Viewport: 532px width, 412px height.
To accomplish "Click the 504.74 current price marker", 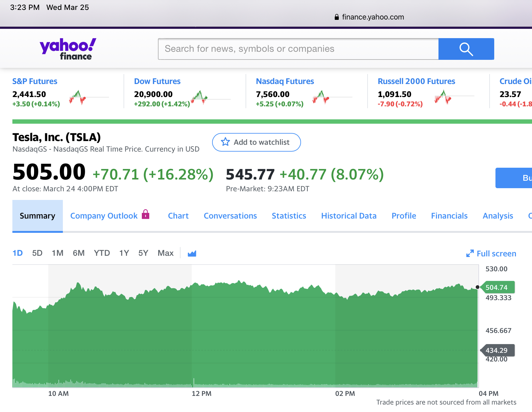I will [497, 287].
